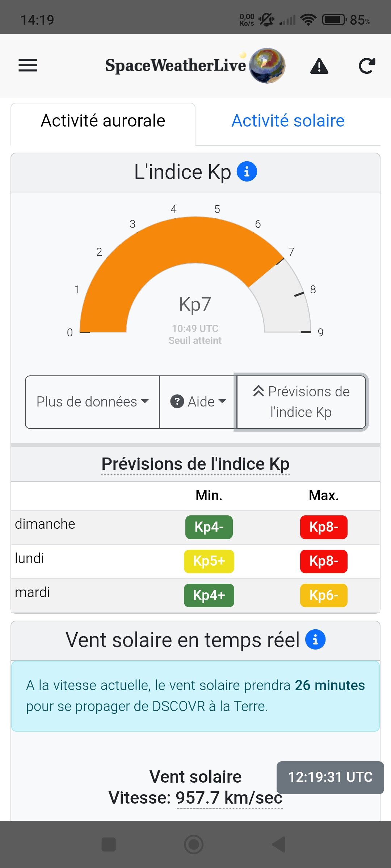Open the Kp index info icon

pos(247,171)
